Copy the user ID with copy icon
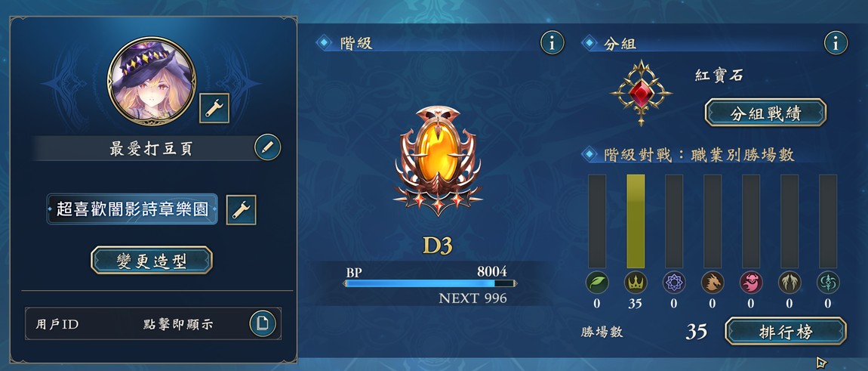This screenshot has width=868, height=371. pos(263,323)
